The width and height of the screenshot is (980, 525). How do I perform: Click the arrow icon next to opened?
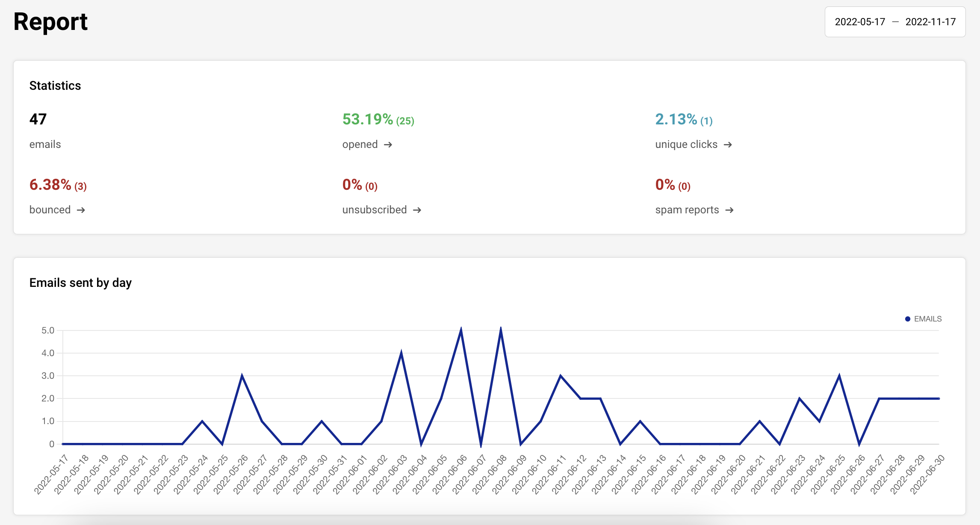point(388,145)
